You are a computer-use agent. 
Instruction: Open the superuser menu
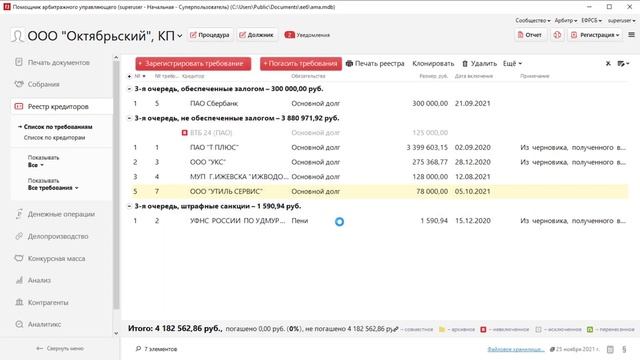pos(621,20)
